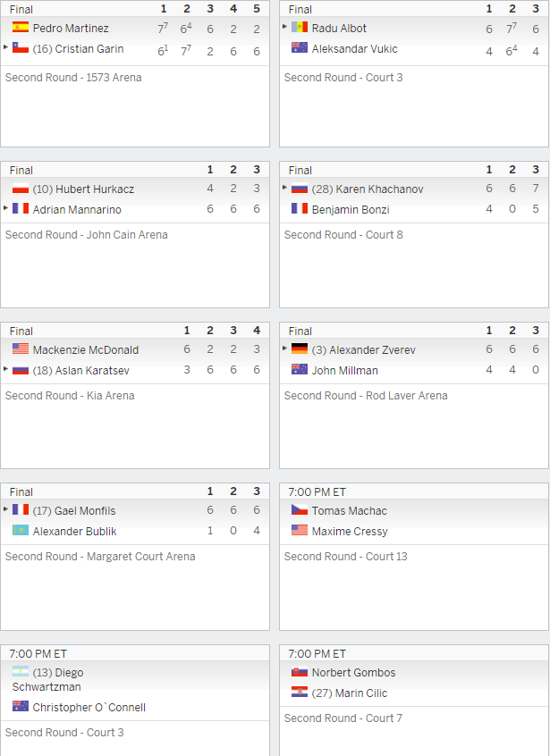This screenshot has width=550, height=756.
Task: Click the Czech flag beside Tomas Machac
Action: tap(300, 509)
